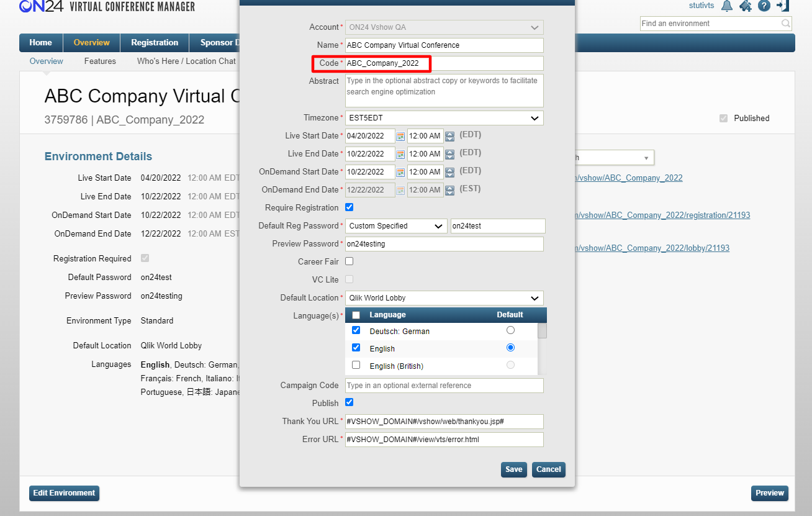Viewport: 812px width, 516px height.
Task: Click the OnDemand Start Date input
Action: pos(370,172)
